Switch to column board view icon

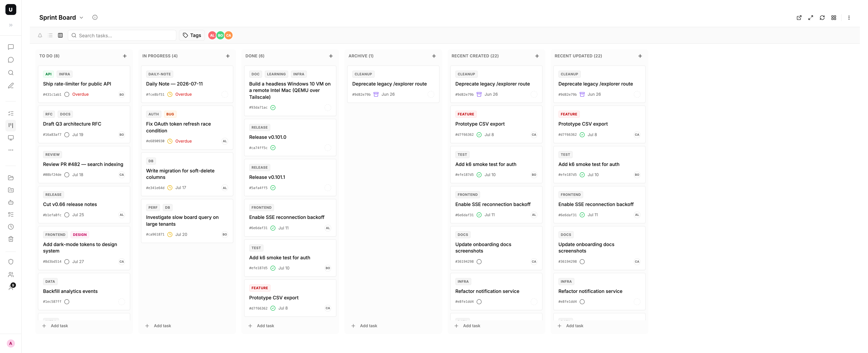60,35
